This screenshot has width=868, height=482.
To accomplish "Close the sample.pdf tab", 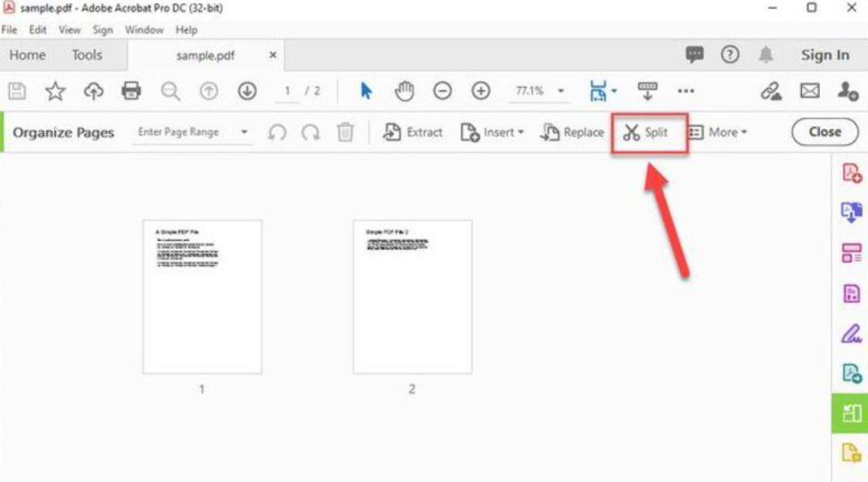I will (x=272, y=55).
